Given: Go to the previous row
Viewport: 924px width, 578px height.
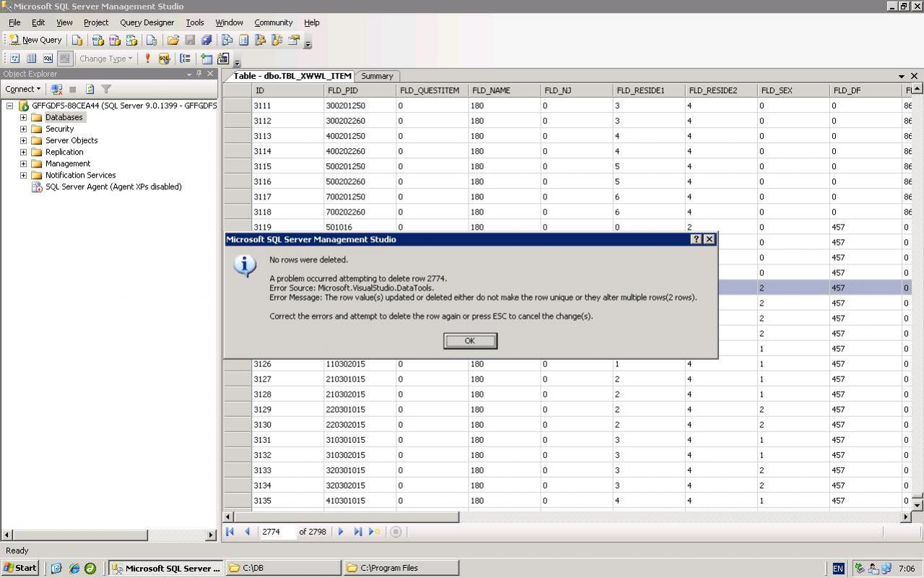Looking at the screenshot, I should pyautogui.click(x=247, y=532).
